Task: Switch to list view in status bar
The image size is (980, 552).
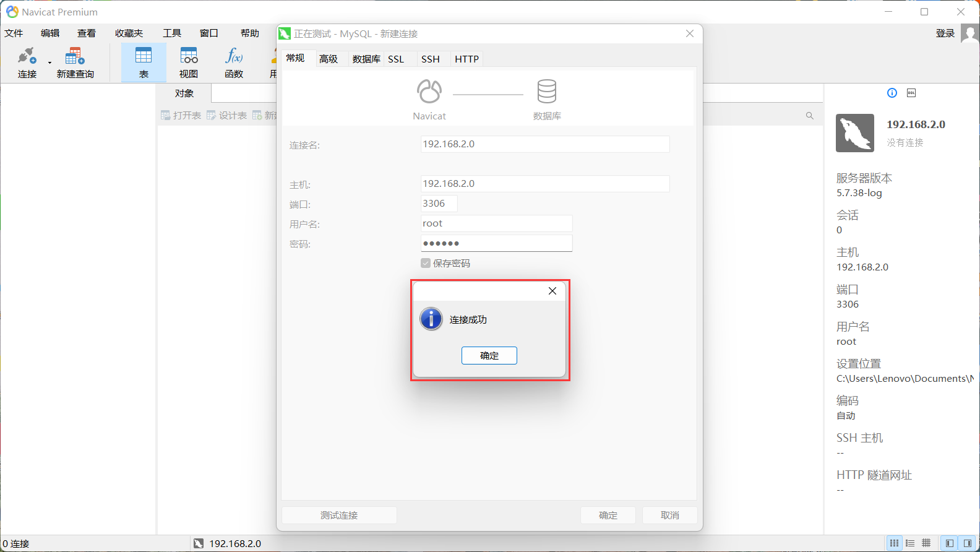Action: click(895, 543)
